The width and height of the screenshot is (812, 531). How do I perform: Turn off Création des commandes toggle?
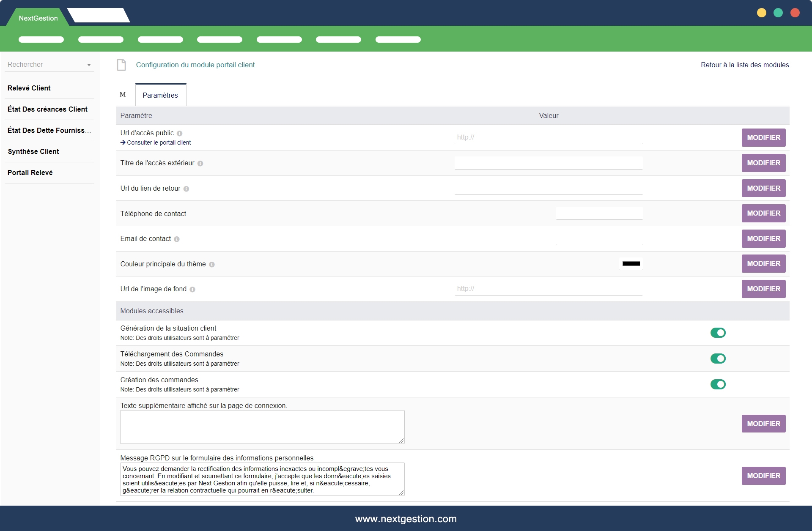click(718, 385)
